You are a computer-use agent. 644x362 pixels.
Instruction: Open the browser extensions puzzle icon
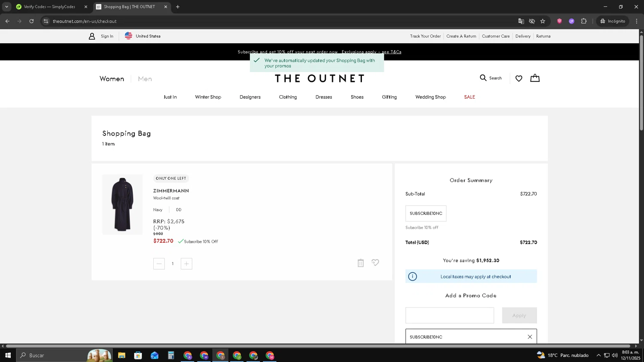[x=584, y=21]
